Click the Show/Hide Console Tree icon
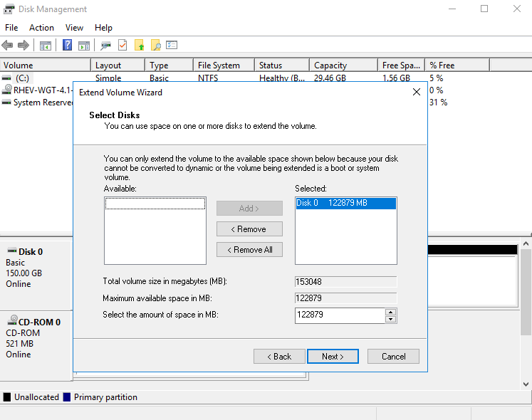Screen dimensions: 532x420 pos(46,46)
